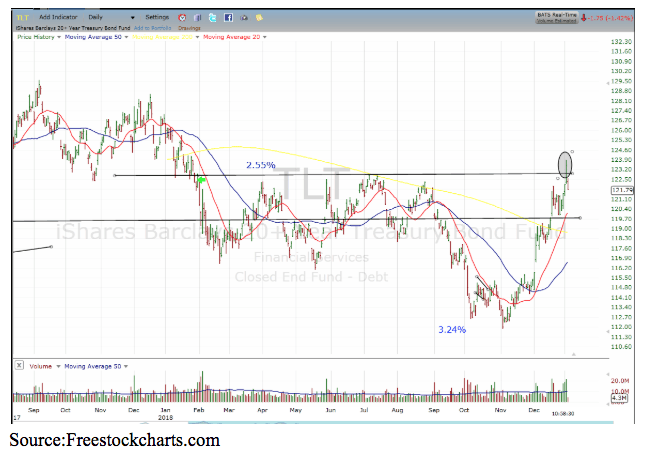Share chart via Facebook icon

tap(228, 17)
